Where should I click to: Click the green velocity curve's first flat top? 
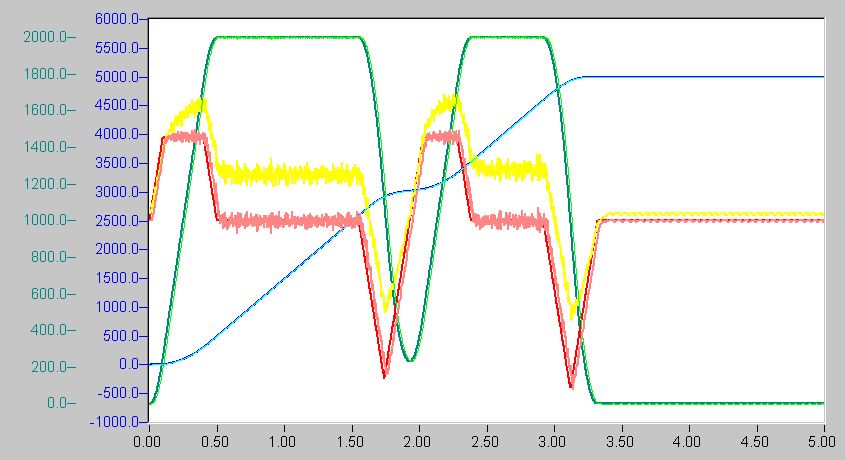(288, 37)
